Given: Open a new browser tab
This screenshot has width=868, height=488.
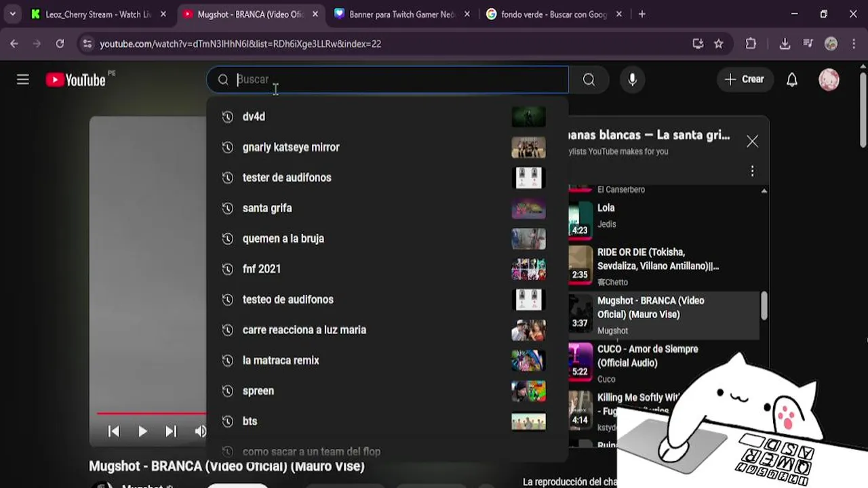Looking at the screenshot, I should point(642,14).
